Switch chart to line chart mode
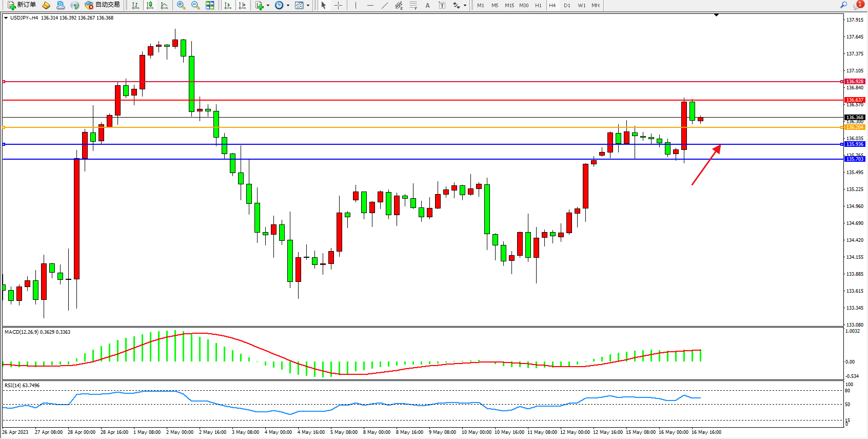Screen dimensions: 868x439 tap(164, 5)
